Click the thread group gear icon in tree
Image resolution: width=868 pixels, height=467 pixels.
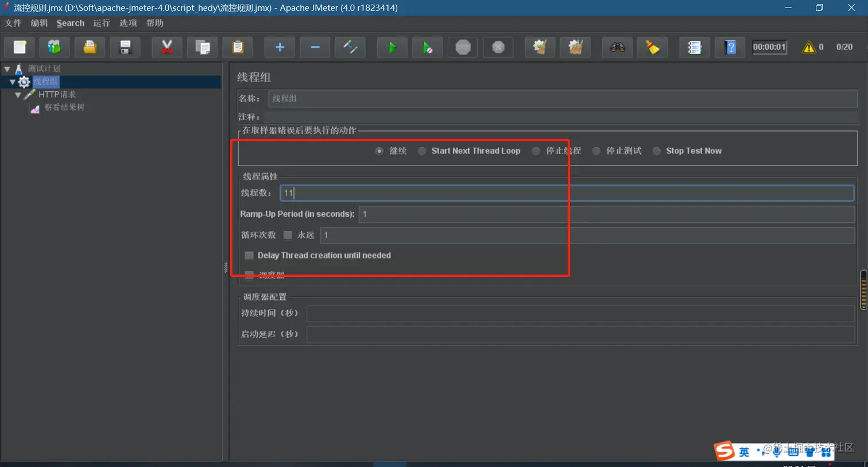tap(24, 82)
